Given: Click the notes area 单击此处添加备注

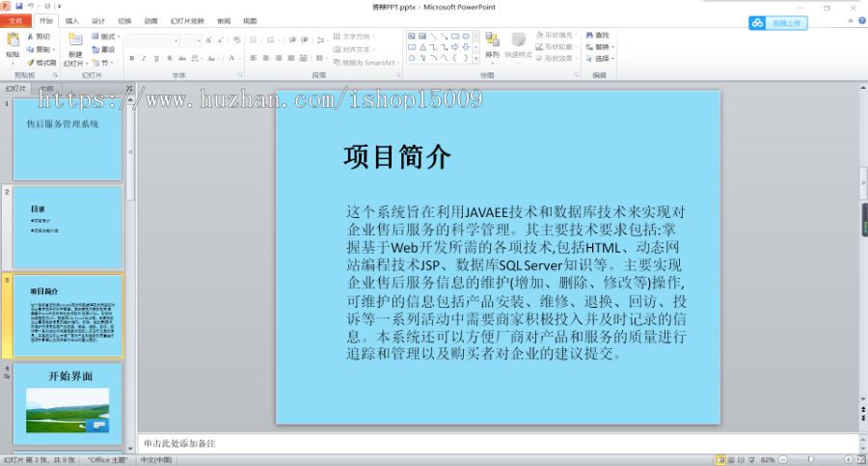Looking at the screenshot, I should tap(179, 443).
